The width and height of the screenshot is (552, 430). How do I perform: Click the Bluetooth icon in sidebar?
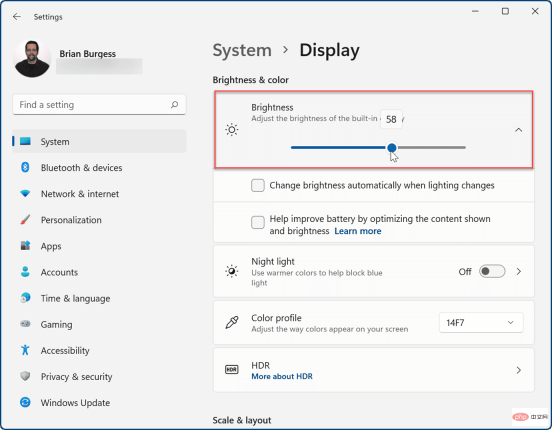[25, 167]
